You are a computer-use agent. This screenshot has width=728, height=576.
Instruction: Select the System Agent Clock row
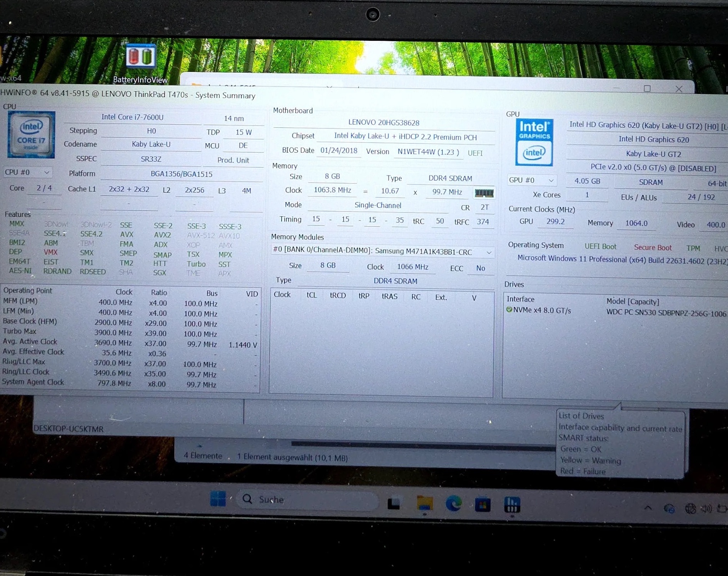[x=130, y=383]
